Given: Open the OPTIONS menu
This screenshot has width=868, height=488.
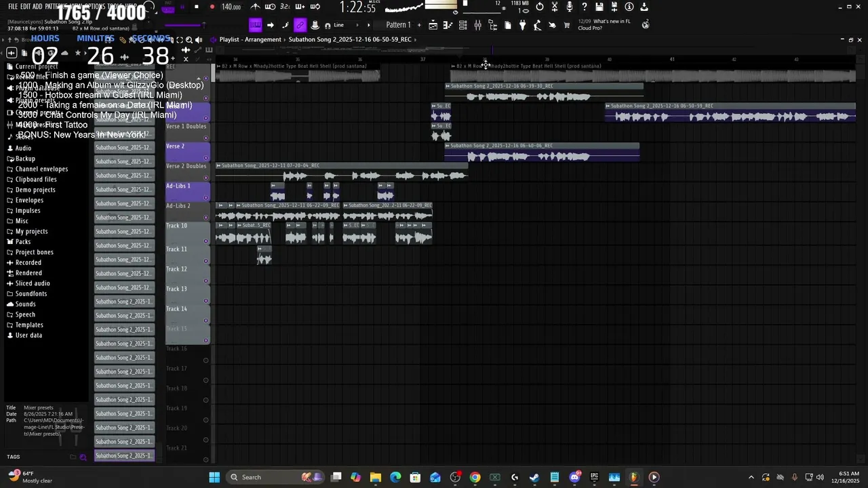Looking at the screenshot, I should click(95, 7).
